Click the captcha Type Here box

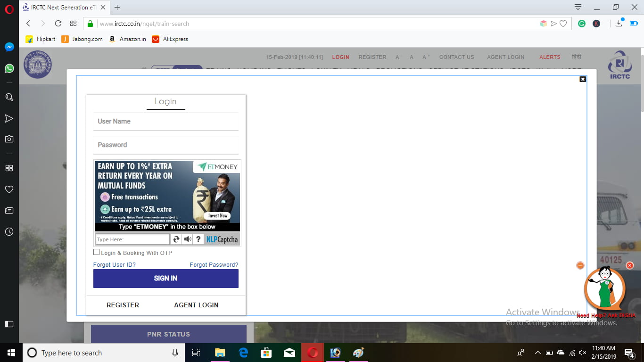click(132, 239)
